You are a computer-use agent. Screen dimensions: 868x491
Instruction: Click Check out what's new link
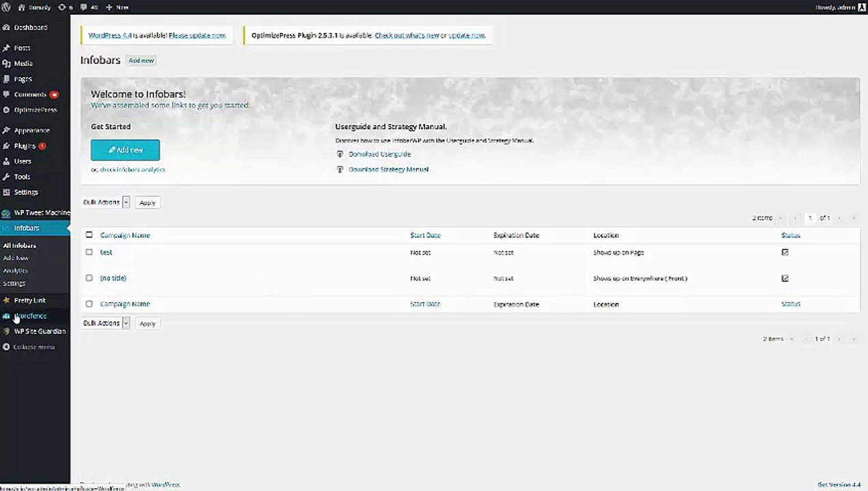click(407, 35)
